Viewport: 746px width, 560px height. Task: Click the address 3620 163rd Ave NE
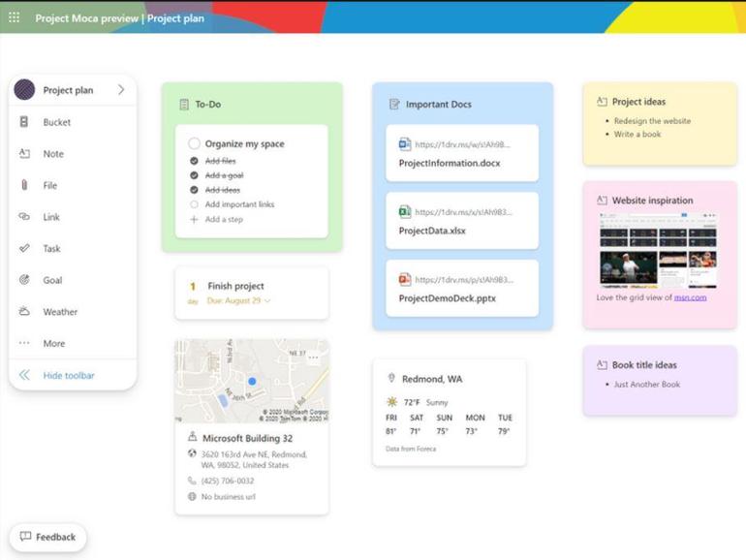pos(254,459)
